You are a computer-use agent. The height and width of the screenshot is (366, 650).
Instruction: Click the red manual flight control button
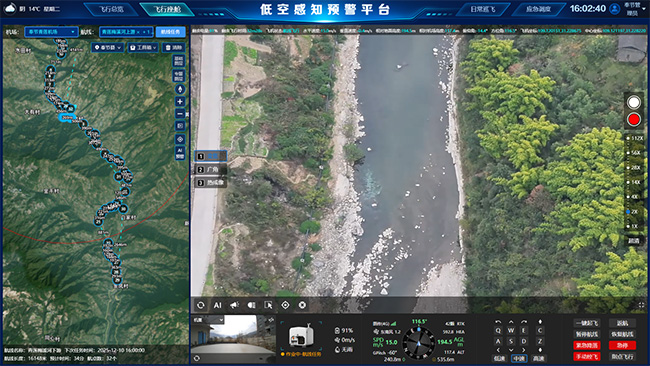(587, 356)
